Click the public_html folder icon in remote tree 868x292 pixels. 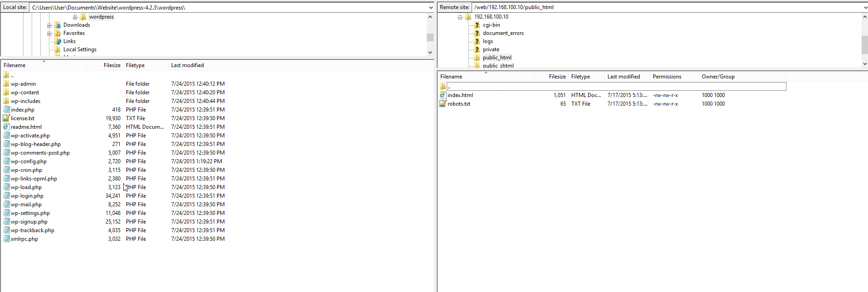[477, 58]
